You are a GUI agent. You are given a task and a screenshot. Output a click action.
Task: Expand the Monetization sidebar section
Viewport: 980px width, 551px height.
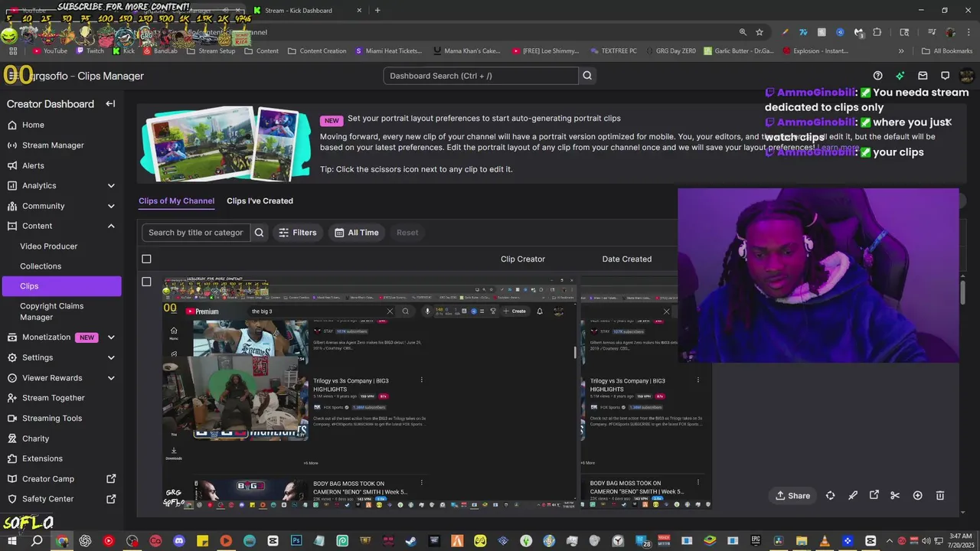[111, 337]
